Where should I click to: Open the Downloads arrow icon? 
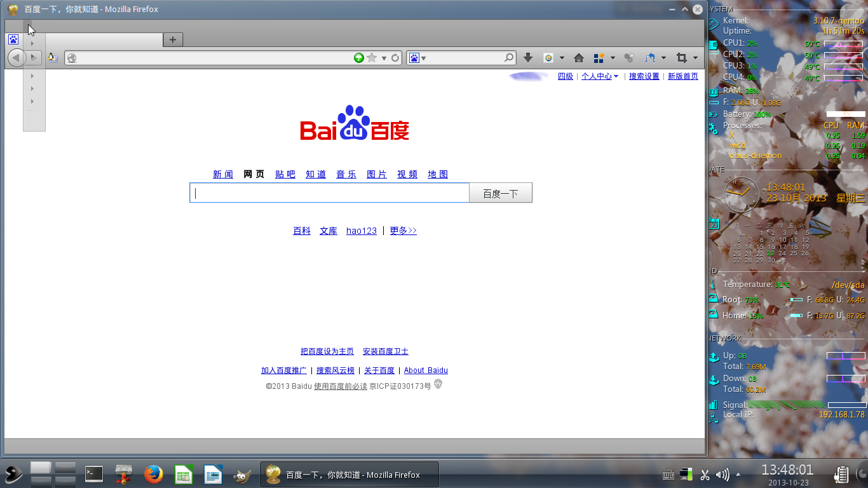tap(528, 58)
